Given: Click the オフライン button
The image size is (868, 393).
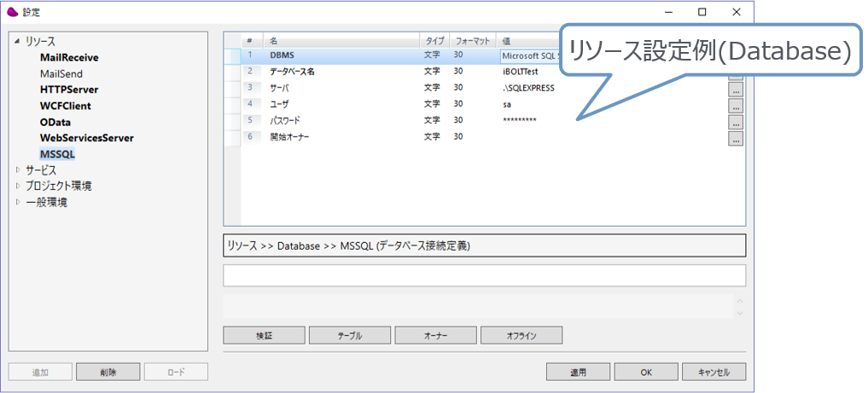Looking at the screenshot, I should pyautogui.click(x=521, y=335).
